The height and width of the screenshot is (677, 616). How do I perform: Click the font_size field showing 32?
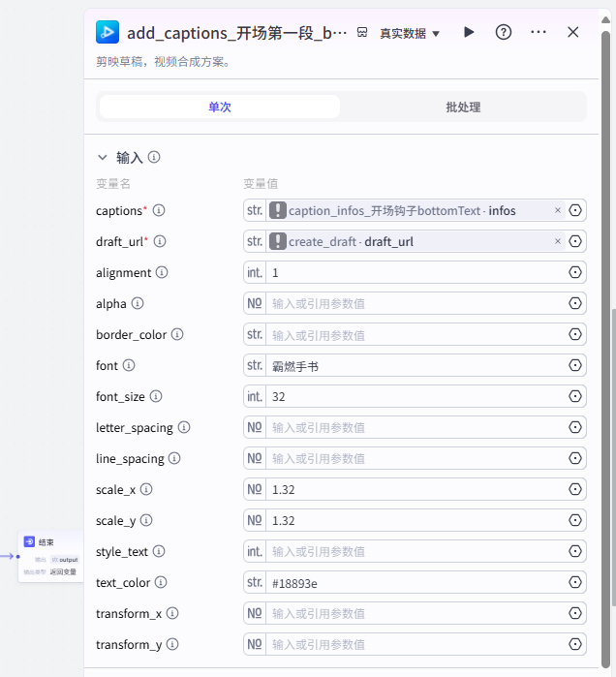coord(416,396)
